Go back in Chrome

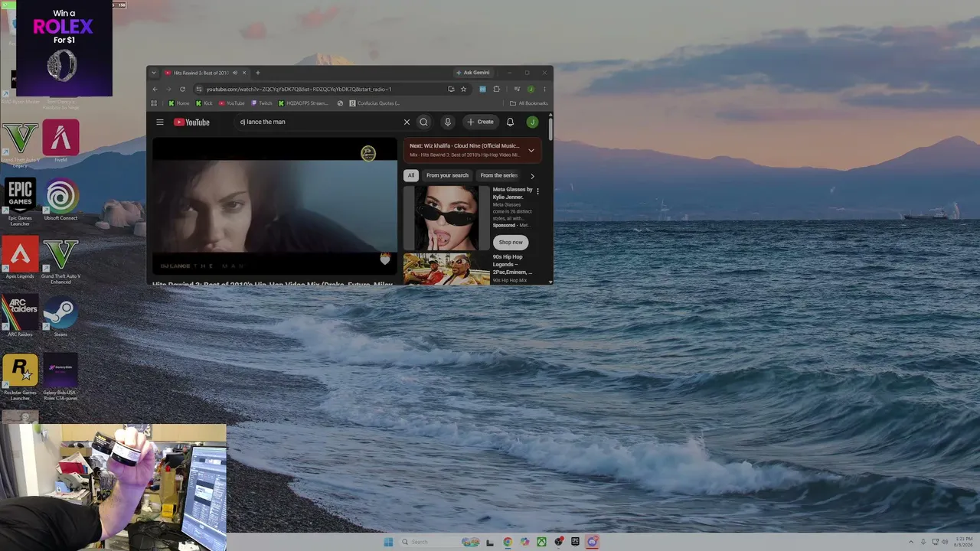155,89
